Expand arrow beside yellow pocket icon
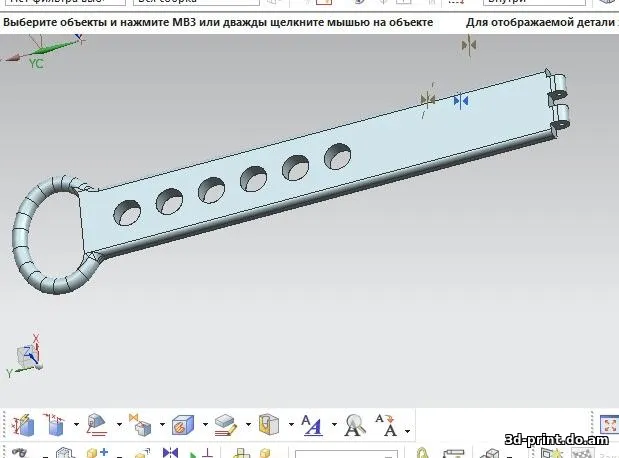This screenshot has height=458, width=619. [x=291, y=425]
